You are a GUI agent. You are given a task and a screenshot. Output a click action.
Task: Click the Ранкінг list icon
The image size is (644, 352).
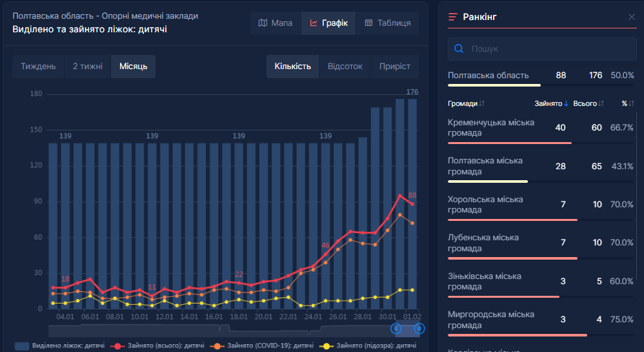pyautogui.click(x=452, y=17)
